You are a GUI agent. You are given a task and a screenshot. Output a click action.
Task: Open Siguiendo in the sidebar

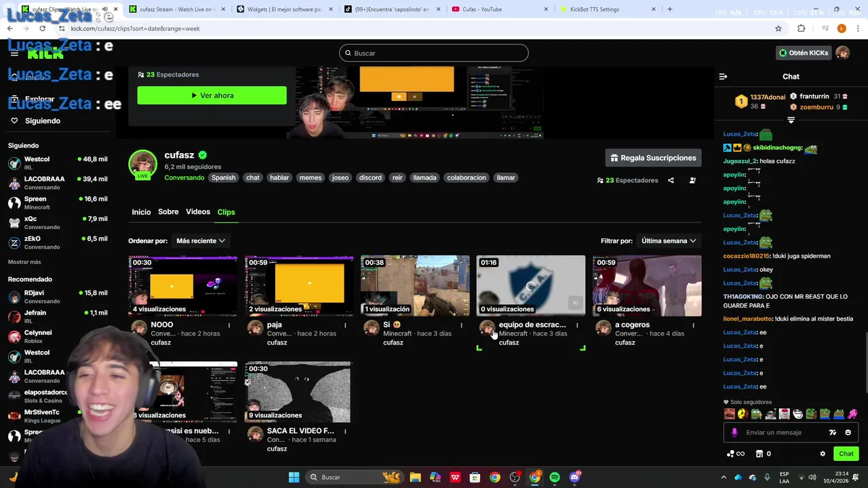click(x=42, y=121)
